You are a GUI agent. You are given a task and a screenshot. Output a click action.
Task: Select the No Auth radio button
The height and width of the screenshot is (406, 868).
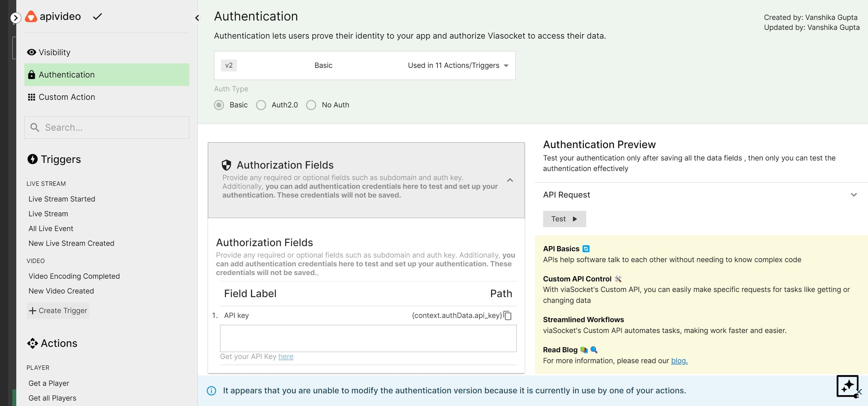(x=311, y=105)
